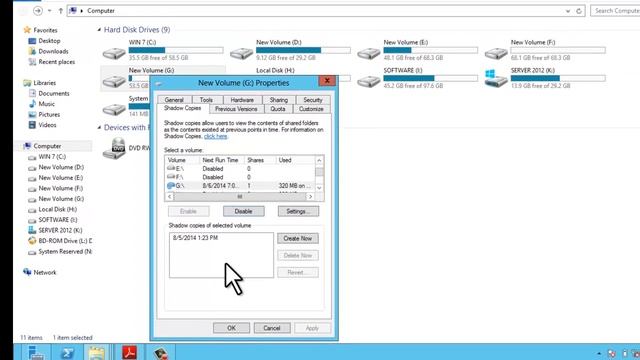Screen dimensions: 640x360
Task: Click Create Now button
Action: [x=298, y=238]
